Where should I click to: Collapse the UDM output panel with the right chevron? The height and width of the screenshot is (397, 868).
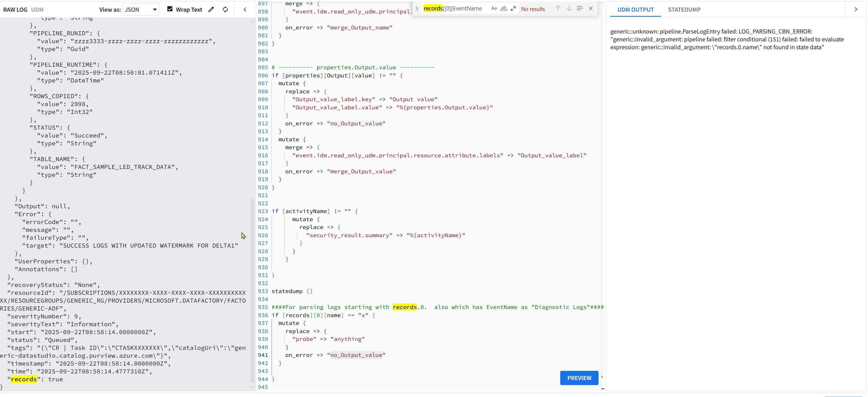(x=856, y=9)
